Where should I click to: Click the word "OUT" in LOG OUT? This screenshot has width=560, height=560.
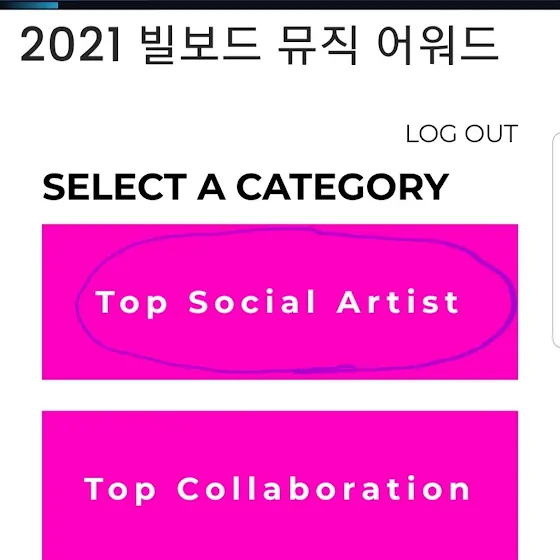[491, 134]
